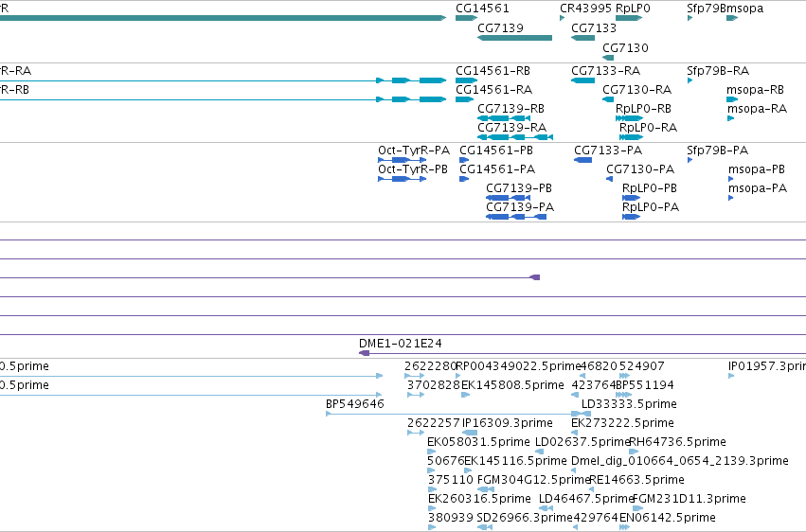The image size is (806, 532).
Task: Select transcript msopa-RB
Action: (x=755, y=90)
